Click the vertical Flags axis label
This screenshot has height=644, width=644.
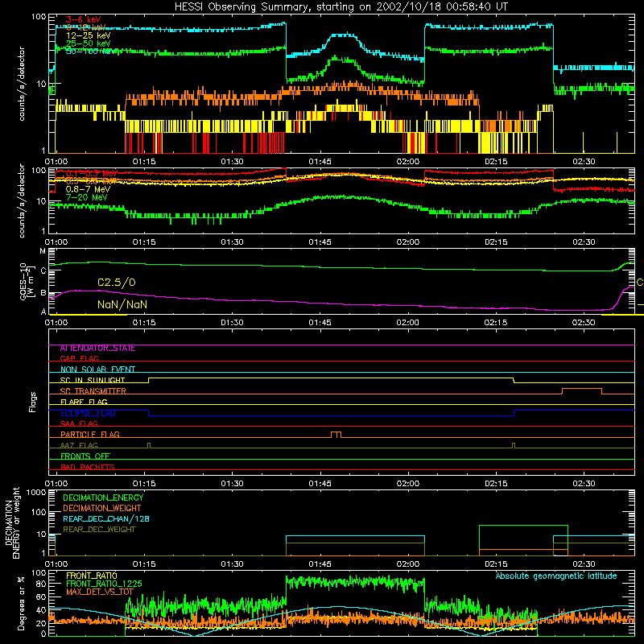tap(32, 402)
